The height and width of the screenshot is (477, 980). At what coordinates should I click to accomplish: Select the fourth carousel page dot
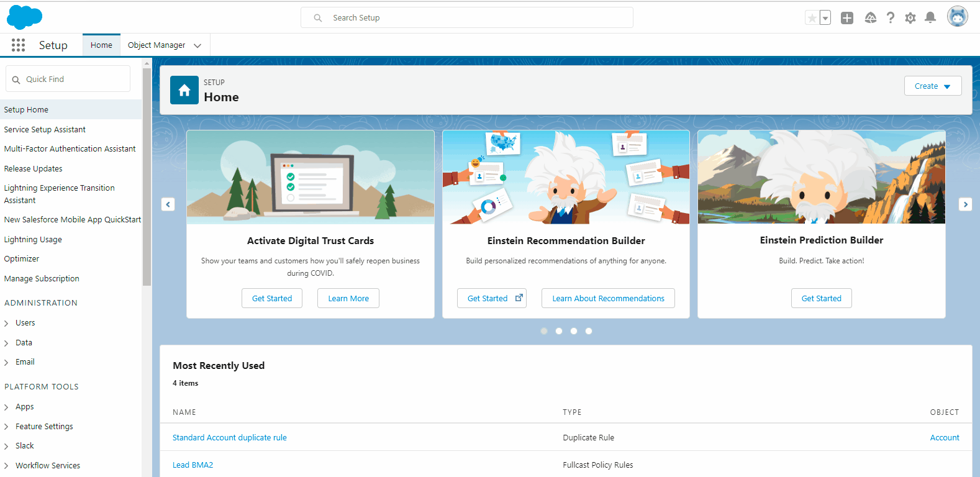[589, 331]
